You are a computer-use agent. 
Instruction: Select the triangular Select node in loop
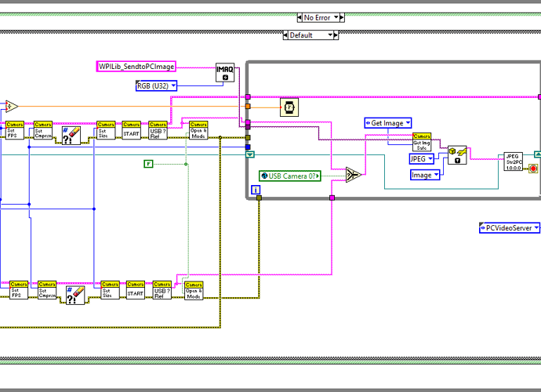354,175
